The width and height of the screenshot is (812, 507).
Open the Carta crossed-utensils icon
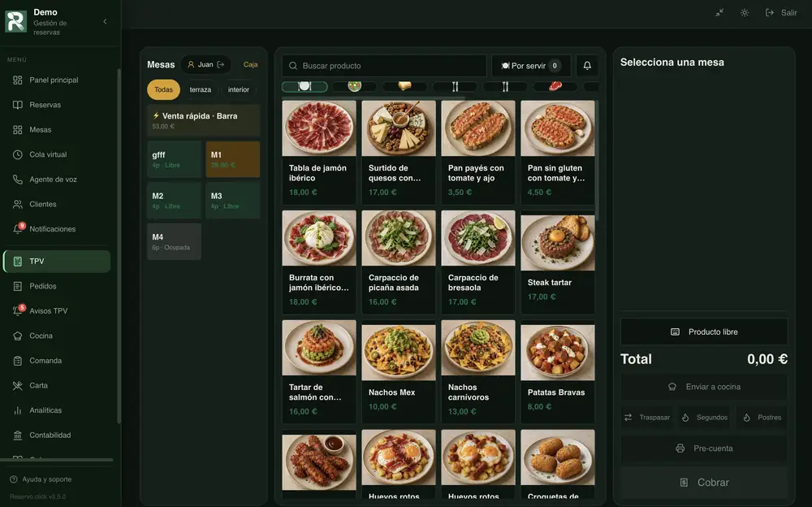tap(18, 386)
